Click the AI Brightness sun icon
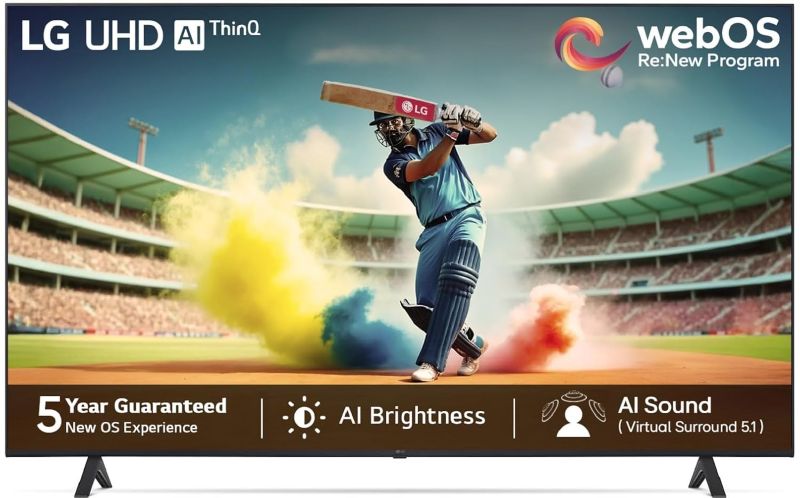800x498 pixels. (x=304, y=417)
